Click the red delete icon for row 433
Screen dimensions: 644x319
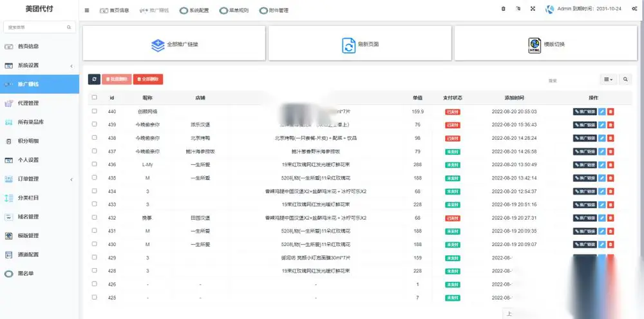611,205
